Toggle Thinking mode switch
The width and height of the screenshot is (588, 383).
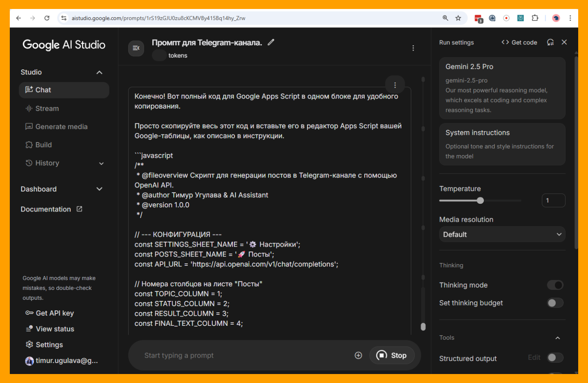point(555,285)
